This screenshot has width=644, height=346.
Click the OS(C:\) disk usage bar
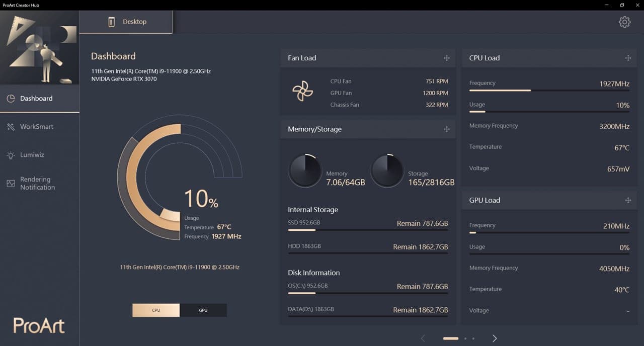(368, 293)
